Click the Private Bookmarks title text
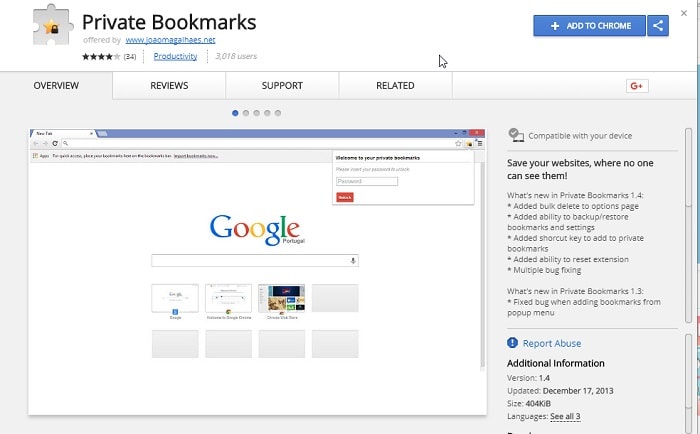The width and height of the screenshot is (700, 434). coord(169,22)
